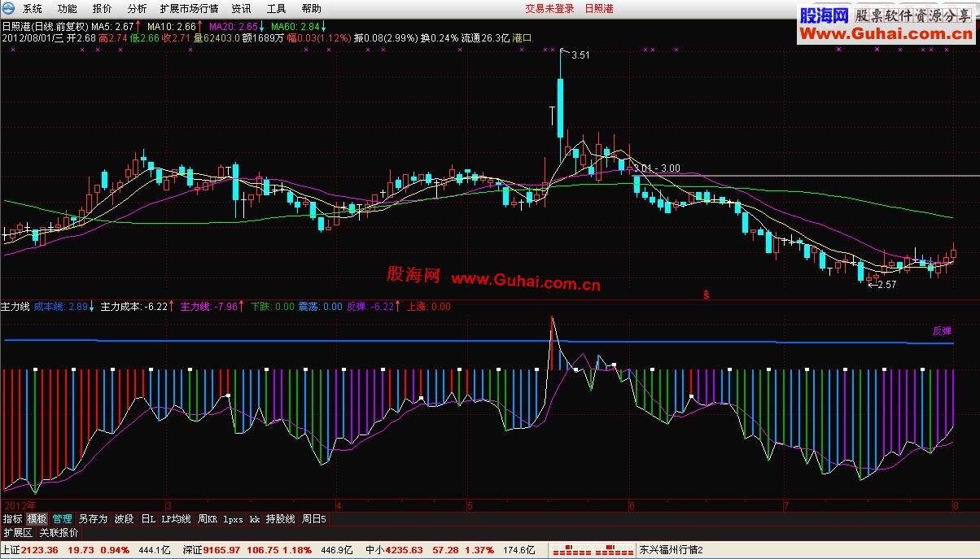Screen dimensions: 980x559
Task: Click the 港口 sector label
Action: pos(522,38)
